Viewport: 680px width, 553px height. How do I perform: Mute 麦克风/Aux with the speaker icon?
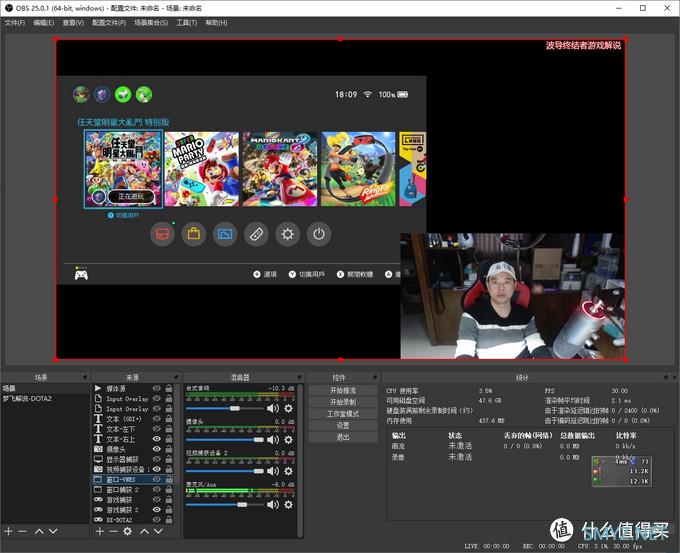(273, 504)
